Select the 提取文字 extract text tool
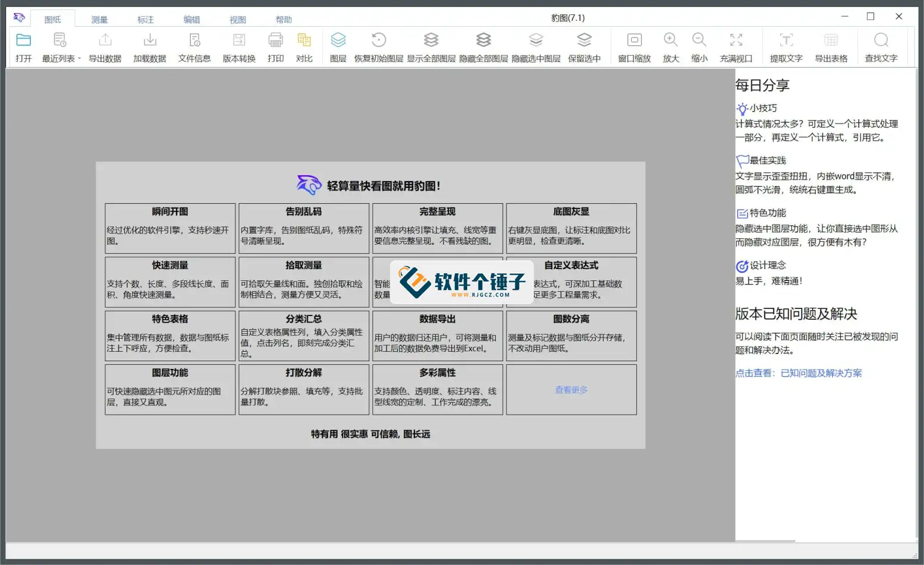924x565 pixels. coord(785,46)
